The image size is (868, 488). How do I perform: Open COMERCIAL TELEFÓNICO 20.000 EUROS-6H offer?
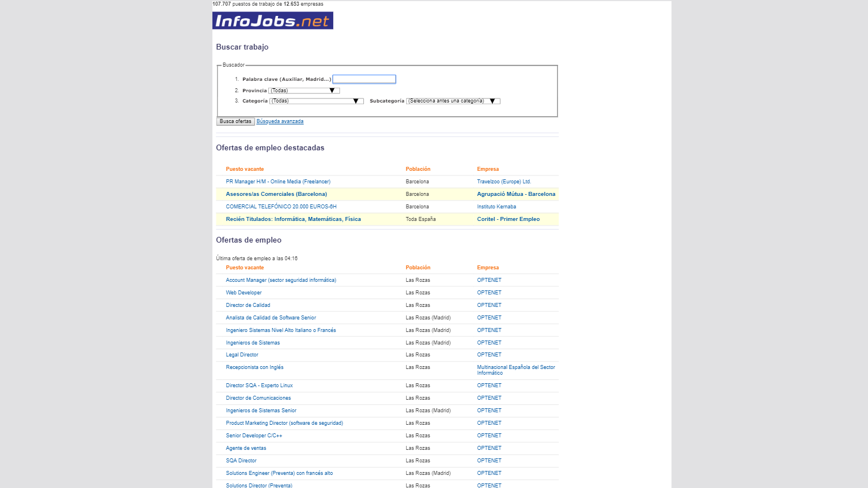pyautogui.click(x=281, y=207)
